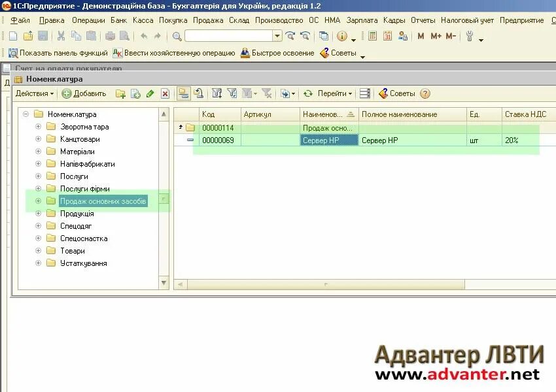Click the Ставка НДС column header

(x=529, y=114)
